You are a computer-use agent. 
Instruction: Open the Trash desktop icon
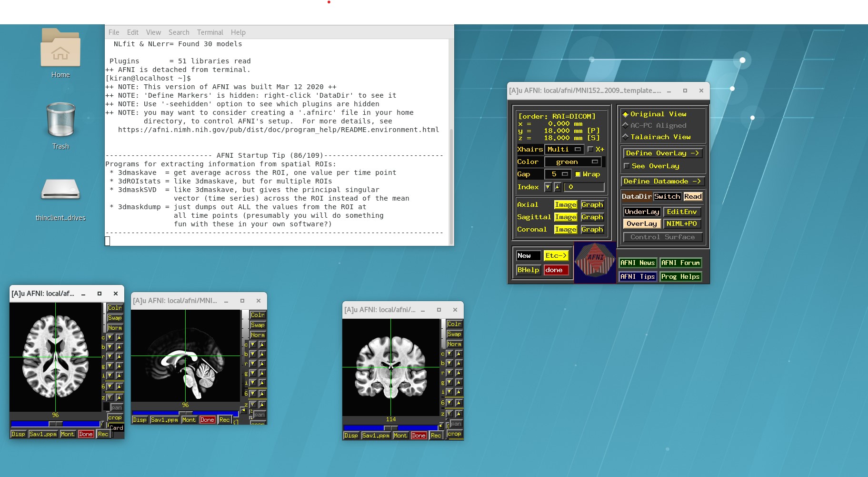pyautogui.click(x=60, y=125)
